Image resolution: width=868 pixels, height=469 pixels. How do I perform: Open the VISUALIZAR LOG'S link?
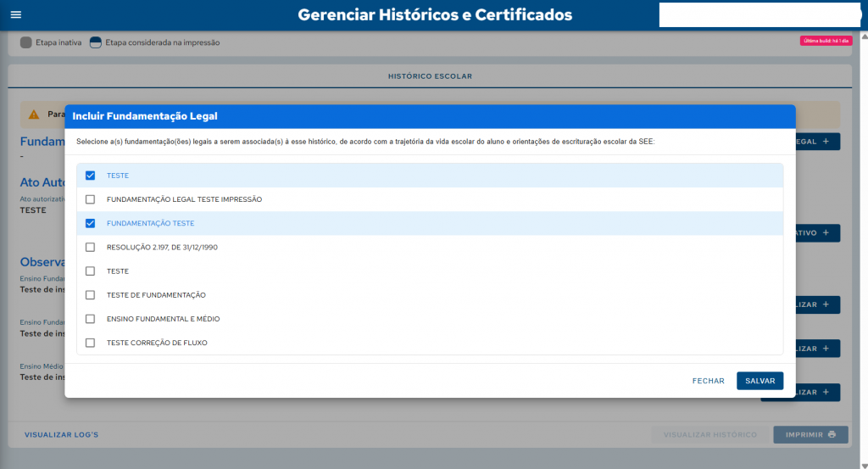click(61, 435)
